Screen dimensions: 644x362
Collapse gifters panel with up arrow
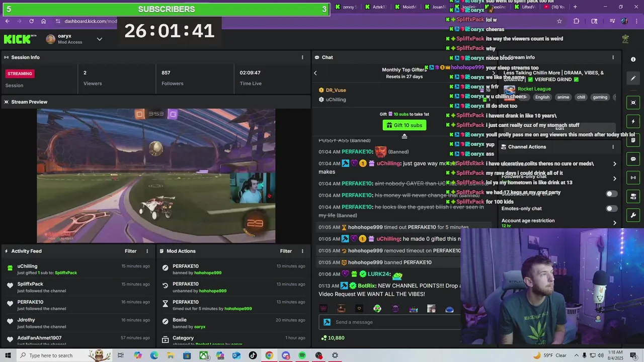[404, 136]
